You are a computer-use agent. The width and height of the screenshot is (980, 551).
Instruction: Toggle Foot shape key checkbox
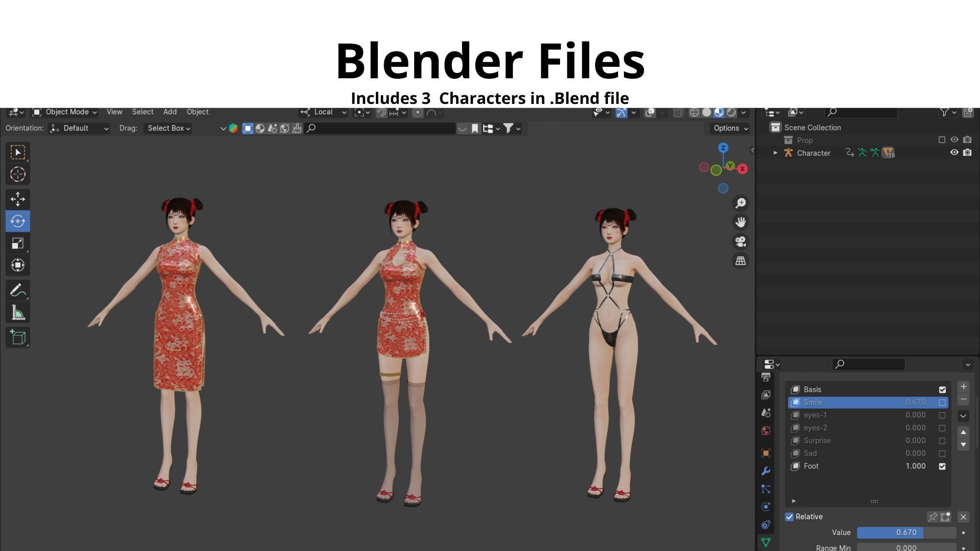(942, 466)
